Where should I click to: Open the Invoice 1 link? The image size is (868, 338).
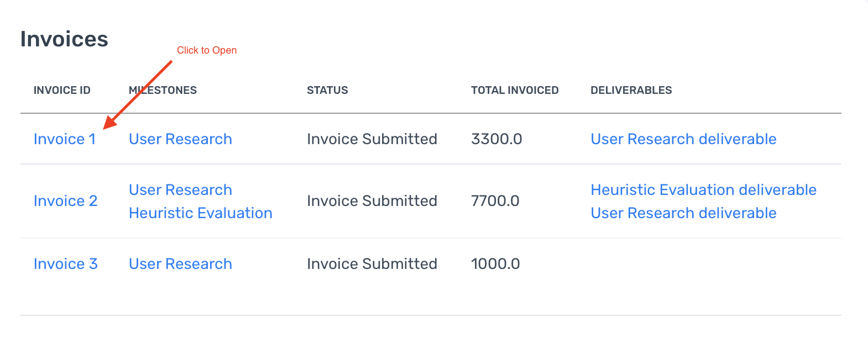click(65, 139)
